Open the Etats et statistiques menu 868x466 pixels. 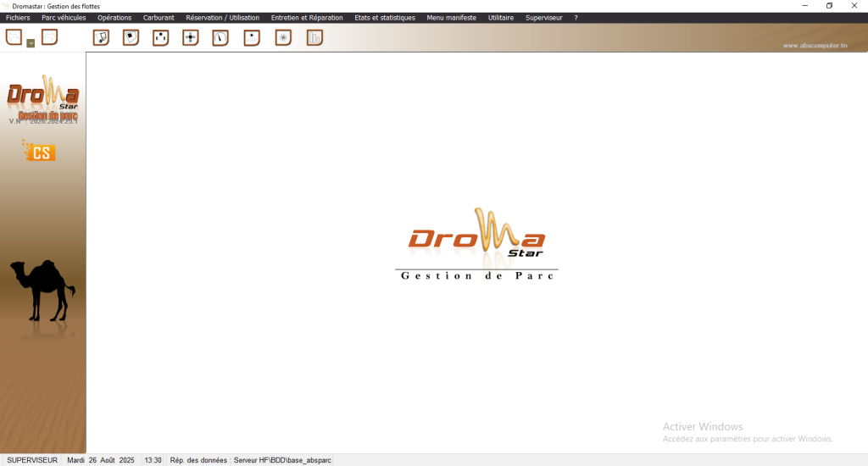[x=385, y=17]
